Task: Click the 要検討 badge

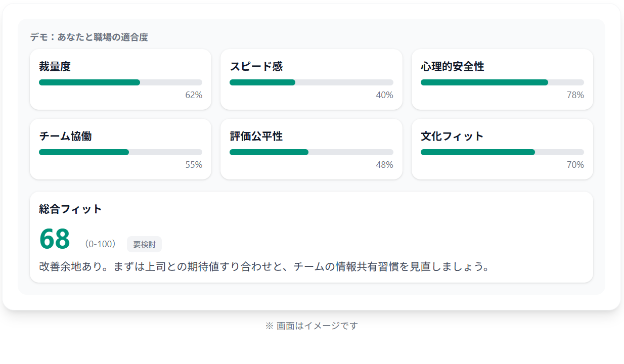Action: point(144,244)
